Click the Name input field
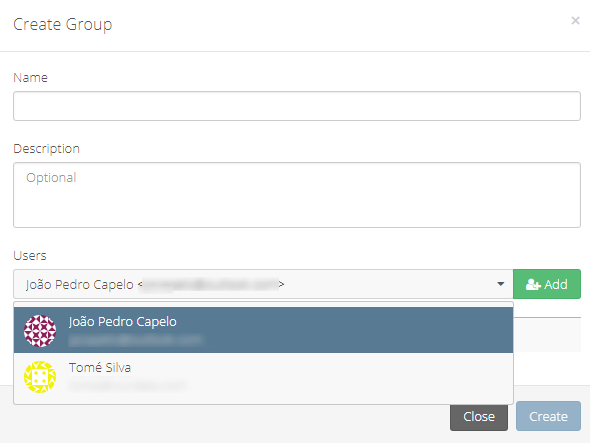The image size is (590, 443). click(297, 106)
